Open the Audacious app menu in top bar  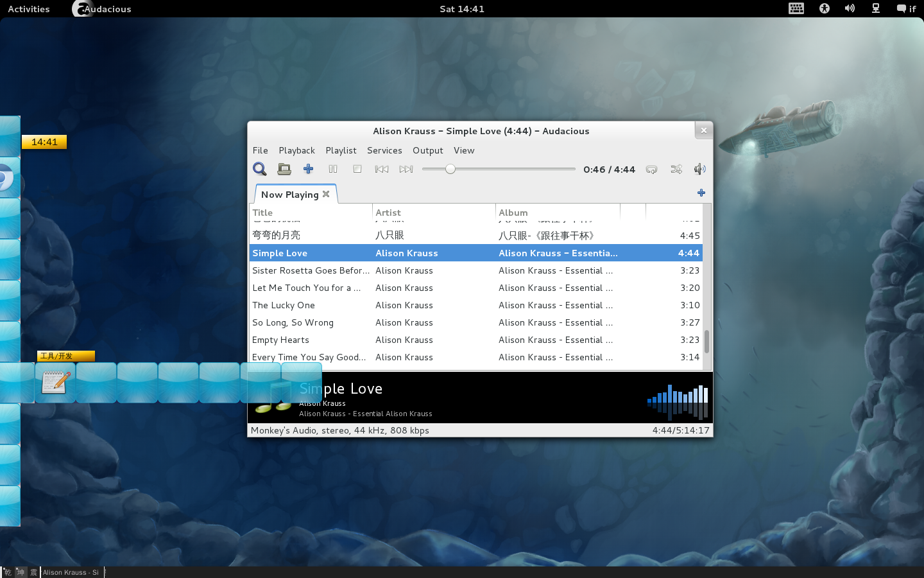click(103, 9)
